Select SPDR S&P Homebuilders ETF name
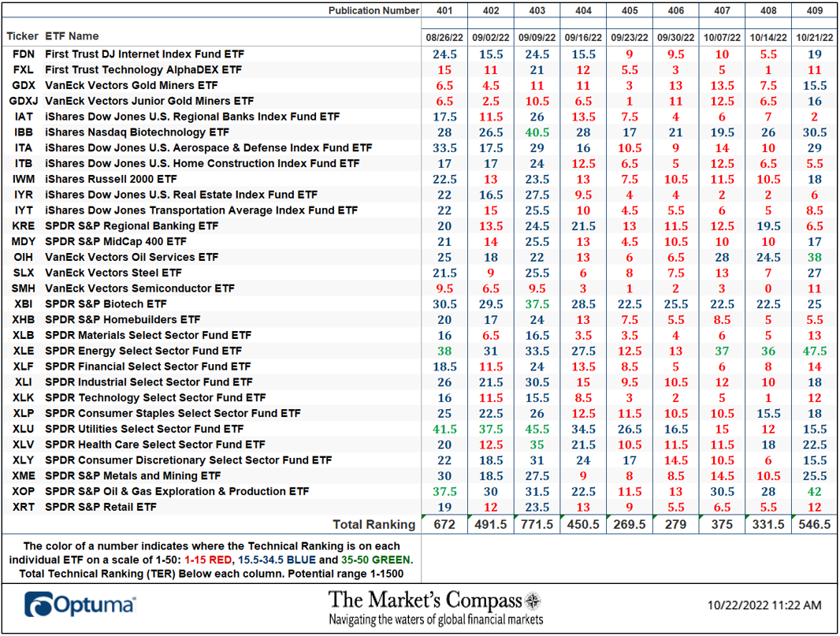The height and width of the screenshot is (636, 840). pyautogui.click(x=122, y=319)
